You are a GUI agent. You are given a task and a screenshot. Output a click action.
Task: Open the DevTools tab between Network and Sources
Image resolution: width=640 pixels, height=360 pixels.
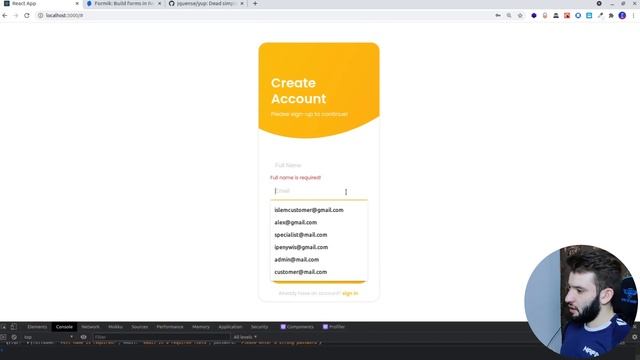(x=115, y=327)
